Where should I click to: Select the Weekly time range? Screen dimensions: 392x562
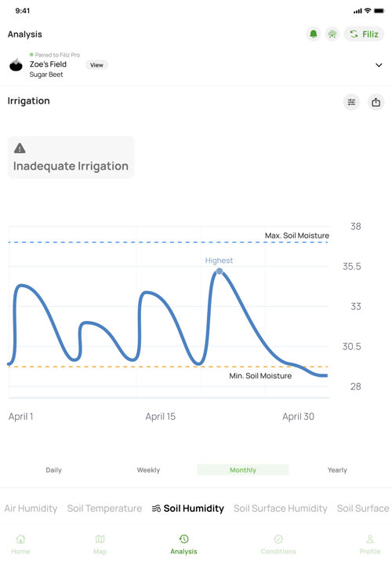point(148,470)
